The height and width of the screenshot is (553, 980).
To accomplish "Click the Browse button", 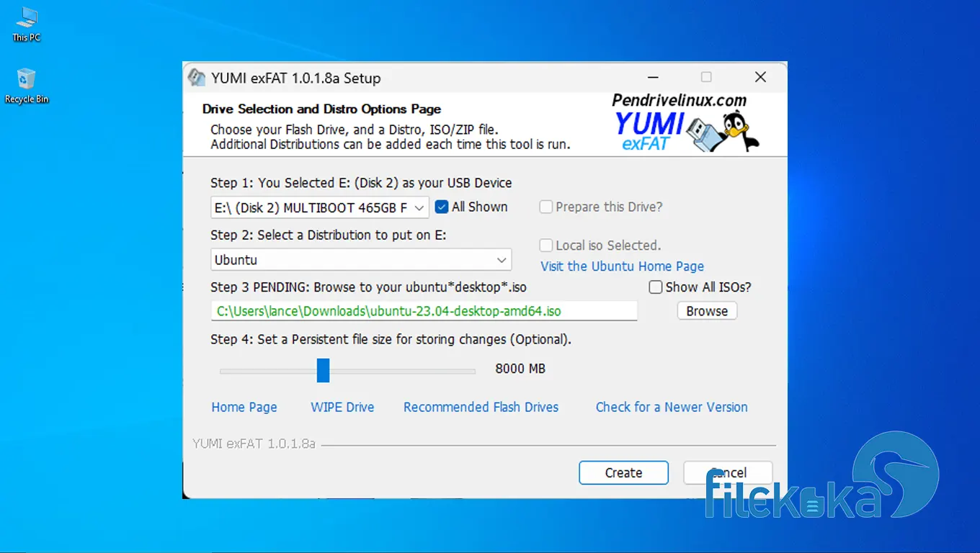I will 707,311.
